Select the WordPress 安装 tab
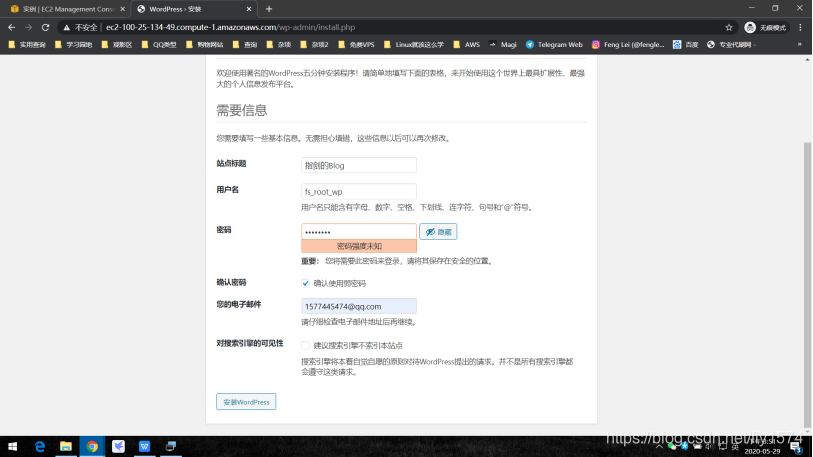The height and width of the screenshot is (457, 813). [193, 9]
